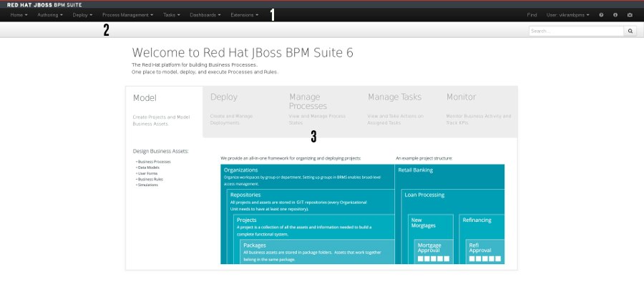The image size is (644, 282).
Task: Open the Tasks dropdown menu
Action: (171, 15)
